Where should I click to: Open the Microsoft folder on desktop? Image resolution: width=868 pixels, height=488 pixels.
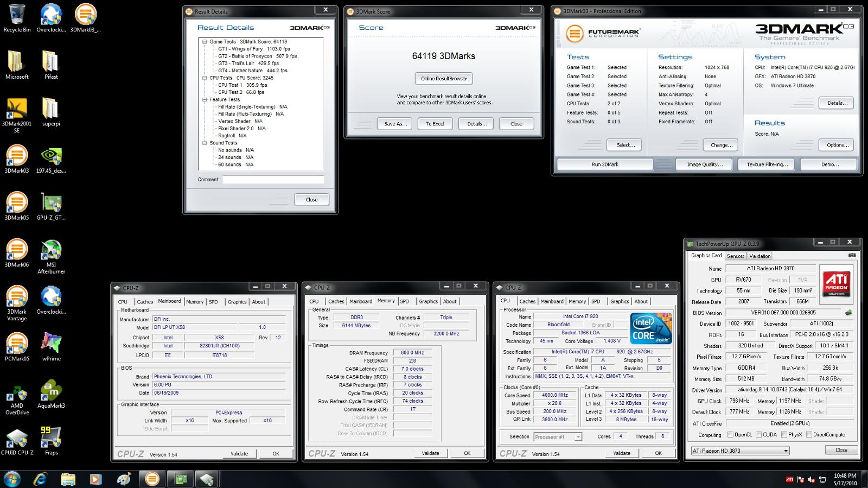tap(17, 65)
